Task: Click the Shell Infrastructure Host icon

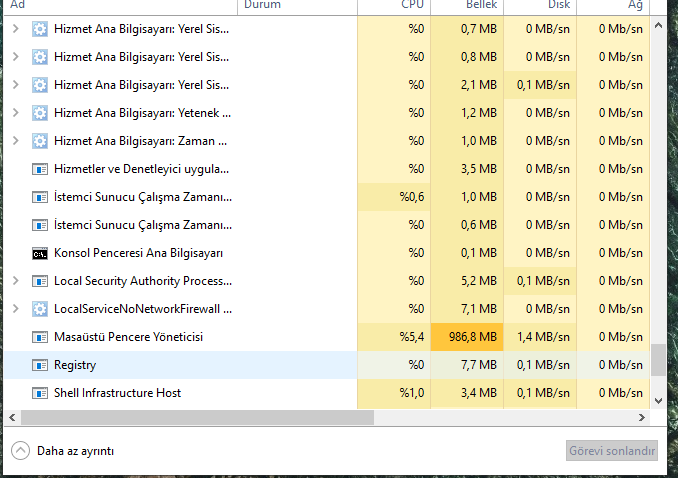Action: tap(40, 393)
